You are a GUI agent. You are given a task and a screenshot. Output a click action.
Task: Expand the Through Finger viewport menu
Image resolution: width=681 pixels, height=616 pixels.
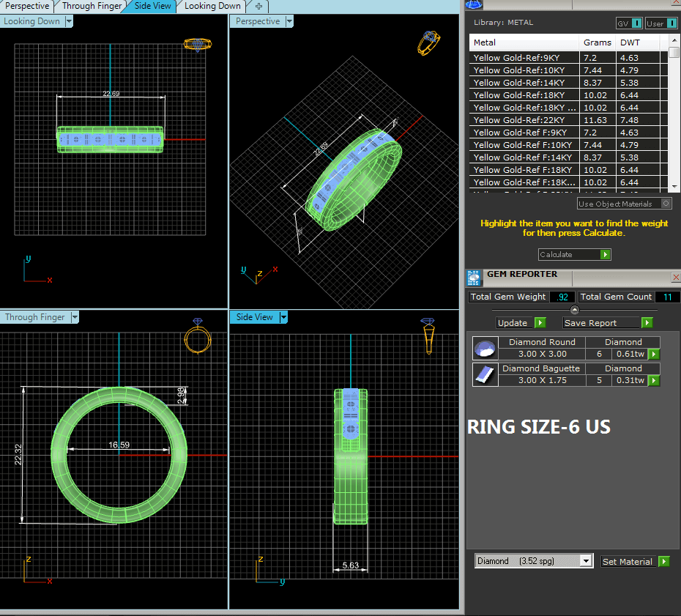pos(74,317)
